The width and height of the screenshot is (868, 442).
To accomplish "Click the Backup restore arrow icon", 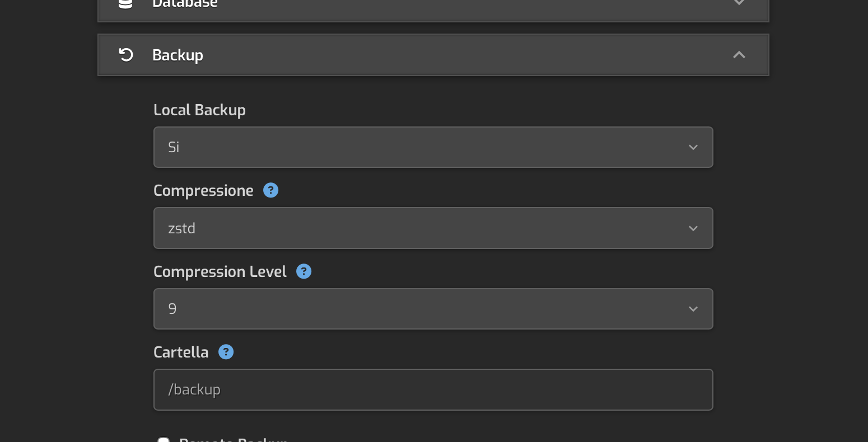I will 126,55.
